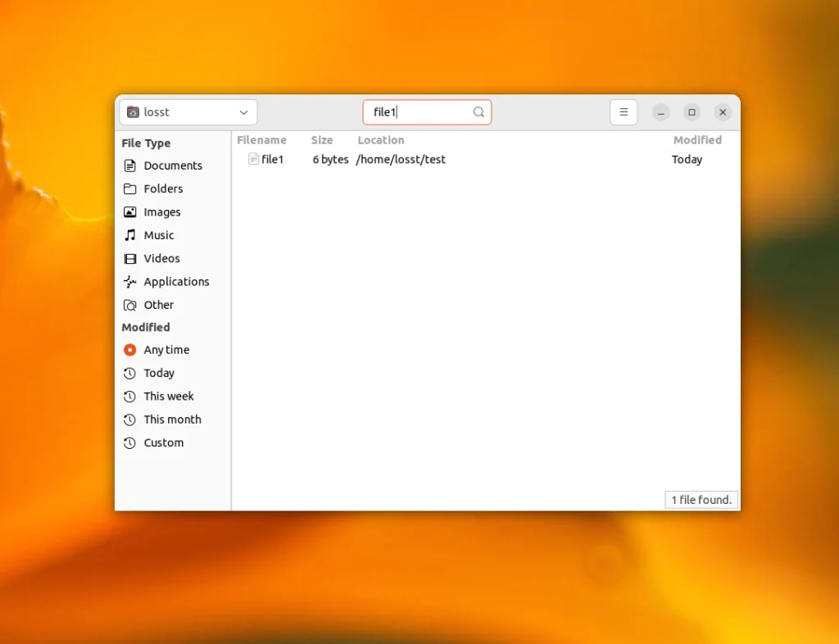
Task: Sort by the Modified column header
Action: pyautogui.click(x=697, y=140)
